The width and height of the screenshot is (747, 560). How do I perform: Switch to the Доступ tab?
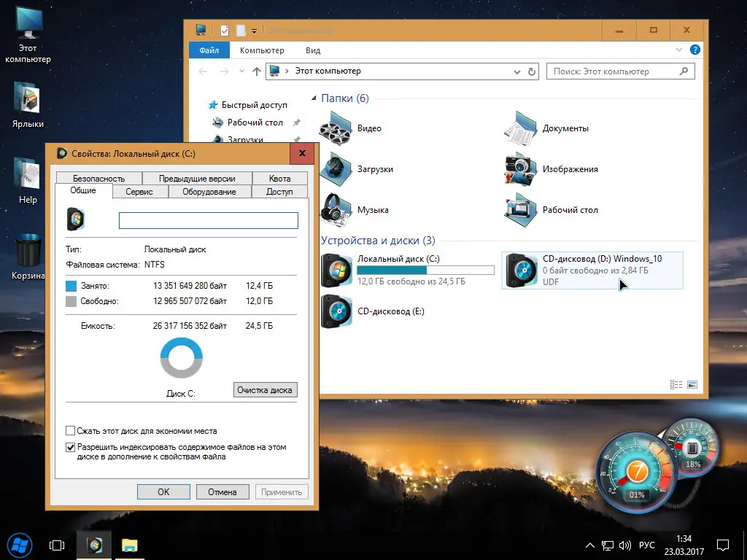(x=279, y=192)
